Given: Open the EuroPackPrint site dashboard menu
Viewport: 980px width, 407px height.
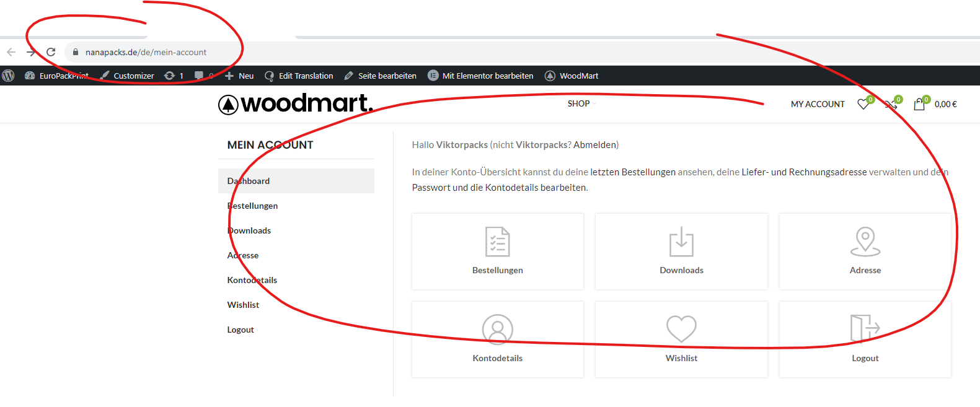Looking at the screenshot, I should (57, 76).
